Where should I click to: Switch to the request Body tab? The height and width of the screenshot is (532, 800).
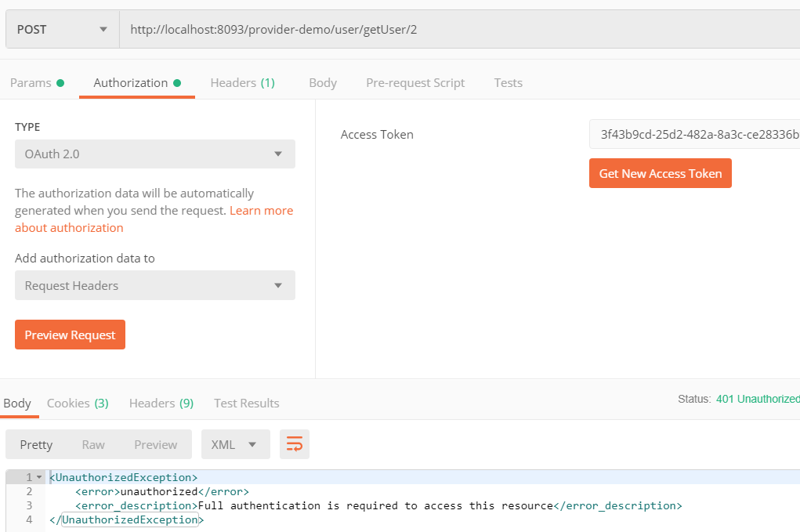[322, 82]
